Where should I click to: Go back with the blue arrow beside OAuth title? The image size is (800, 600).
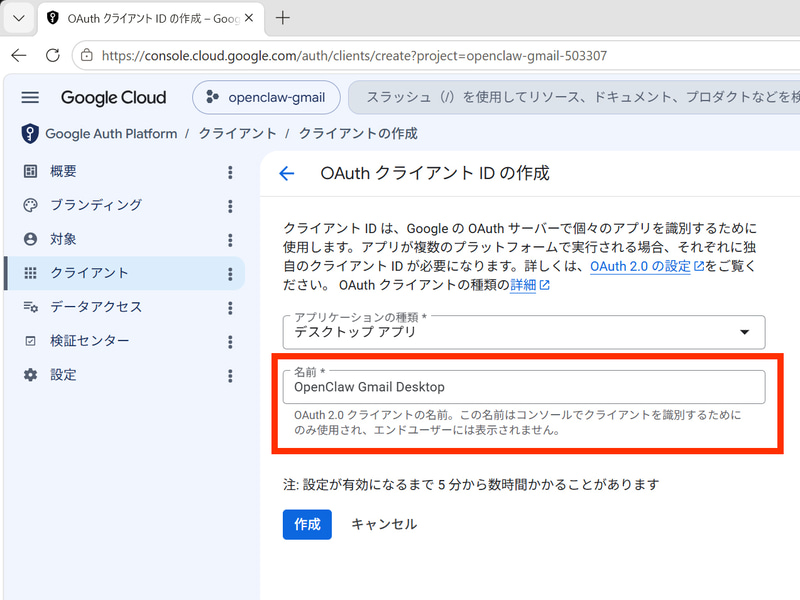(x=287, y=173)
